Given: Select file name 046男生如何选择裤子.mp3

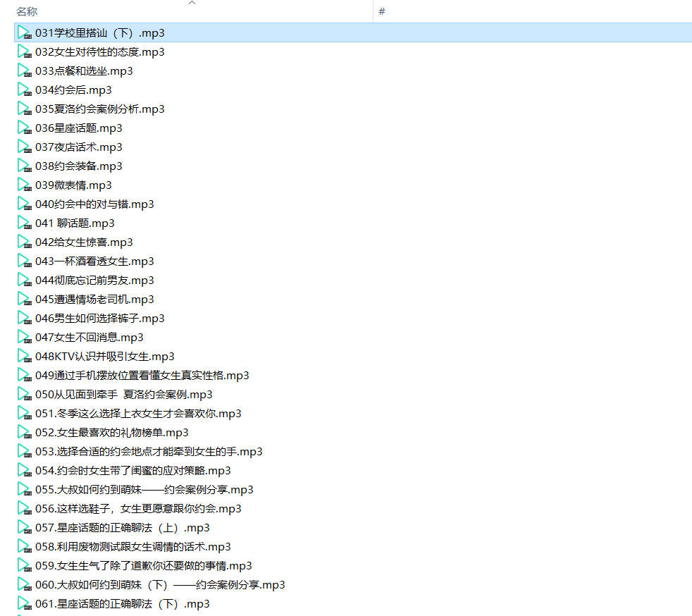Looking at the screenshot, I should pos(100,318).
